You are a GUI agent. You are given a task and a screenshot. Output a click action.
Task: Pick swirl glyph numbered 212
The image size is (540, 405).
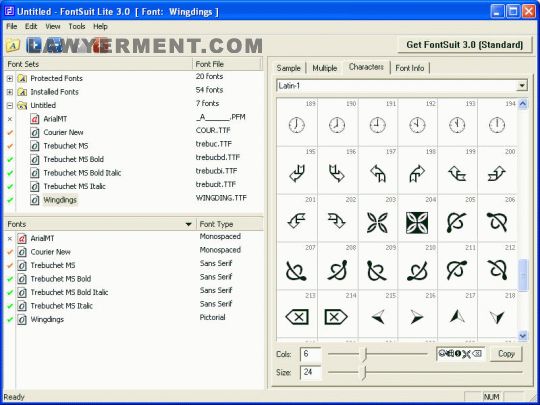(x=497, y=270)
